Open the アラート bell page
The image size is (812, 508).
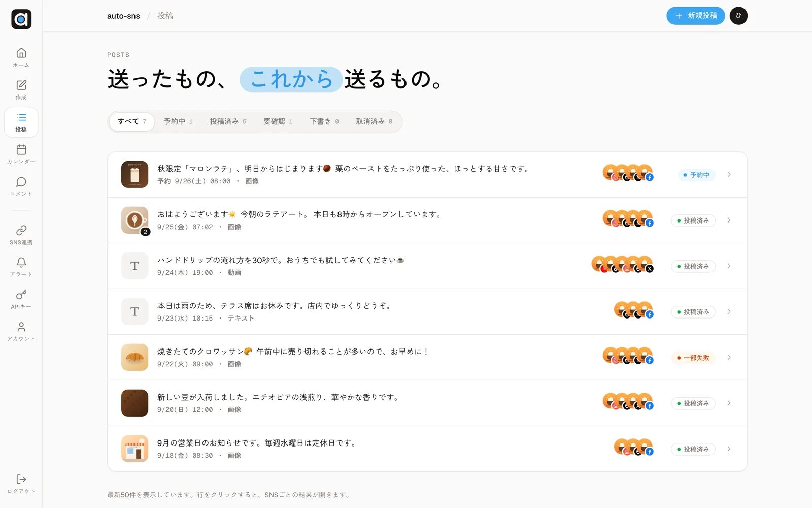pos(21,267)
